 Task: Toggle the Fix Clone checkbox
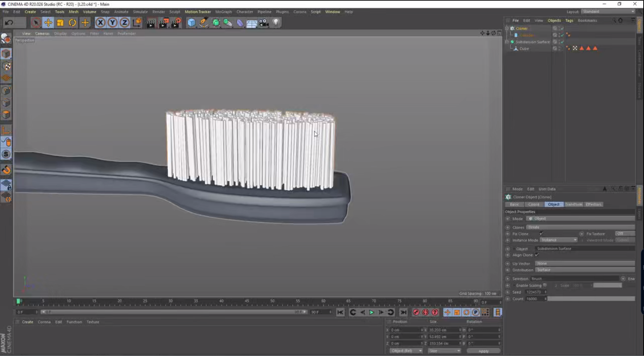(x=541, y=234)
